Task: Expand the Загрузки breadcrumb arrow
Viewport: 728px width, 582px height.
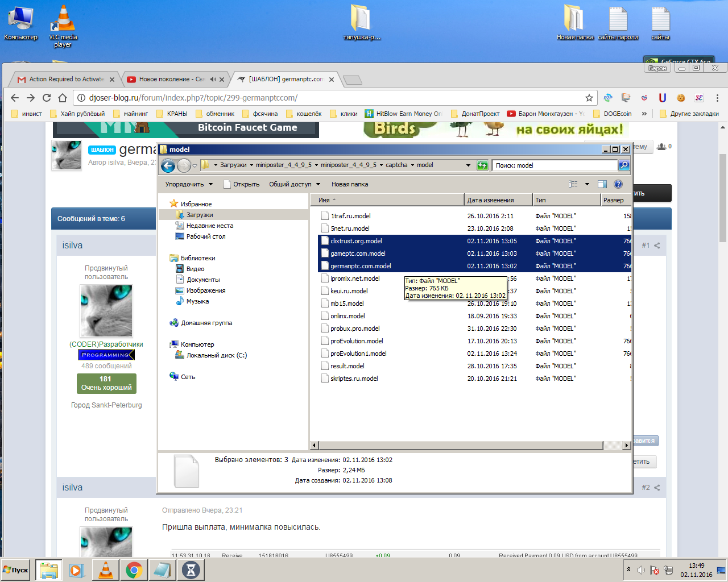Action: click(251, 165)
